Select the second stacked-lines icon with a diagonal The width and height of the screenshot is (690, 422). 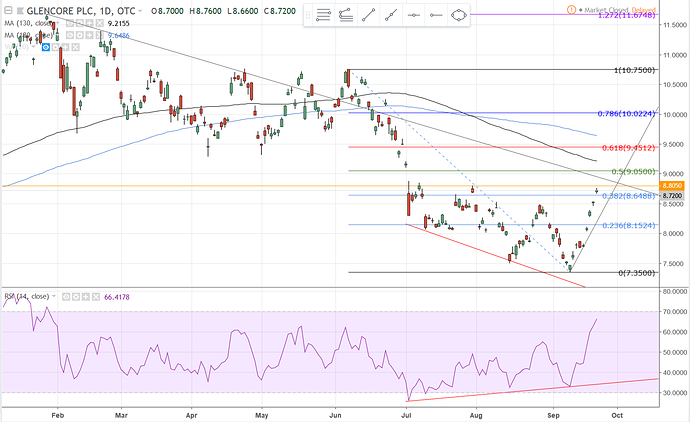click(x=345, y=15)
